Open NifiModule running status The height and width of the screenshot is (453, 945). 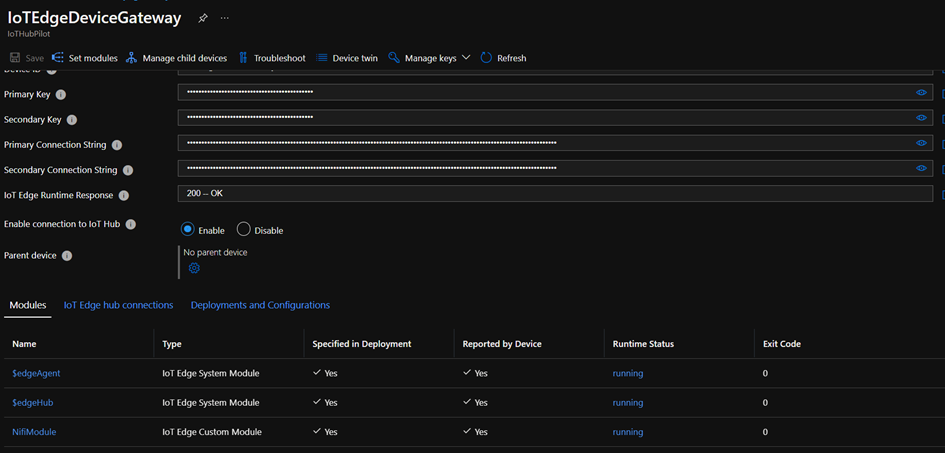coord(628,433)
